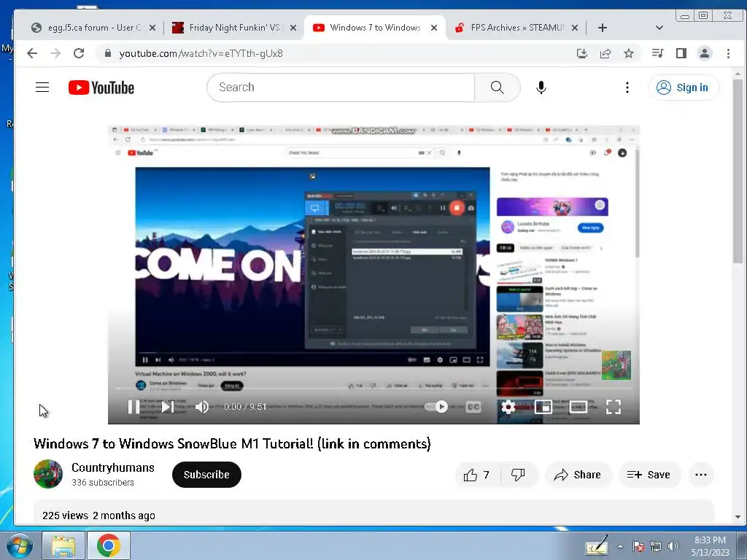The height and width of the screenshot is (560, 747).
Task: Expand the tab search dropdown
Action: click(659, 28)
